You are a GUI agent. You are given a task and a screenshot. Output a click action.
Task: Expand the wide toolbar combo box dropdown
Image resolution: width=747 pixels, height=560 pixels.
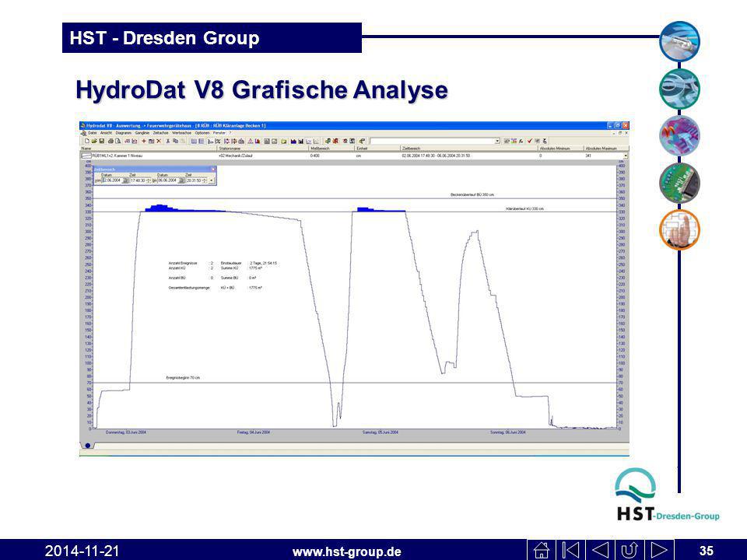497,141
